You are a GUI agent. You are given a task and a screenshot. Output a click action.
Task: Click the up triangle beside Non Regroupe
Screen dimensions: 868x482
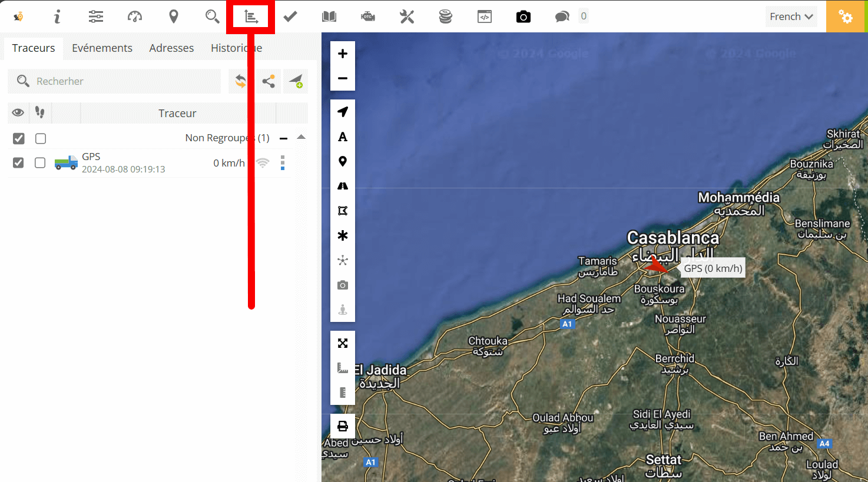[302, 137]
